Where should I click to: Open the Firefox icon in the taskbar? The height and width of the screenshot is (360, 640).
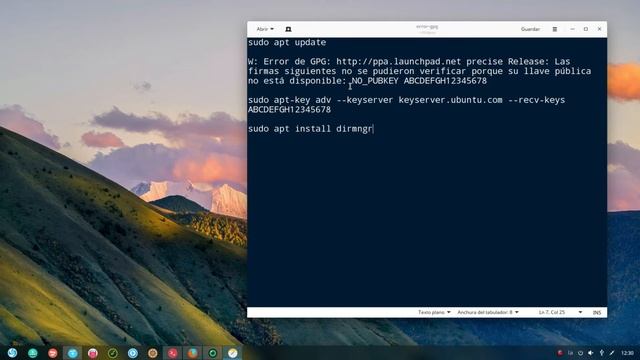[x=193, y=353]
